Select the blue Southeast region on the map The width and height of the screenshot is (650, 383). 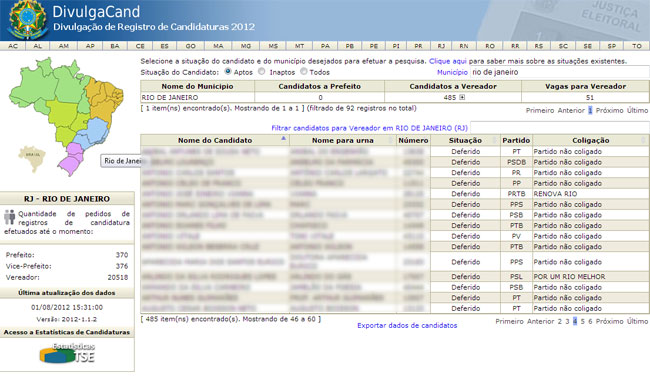[x=93, y=133]
